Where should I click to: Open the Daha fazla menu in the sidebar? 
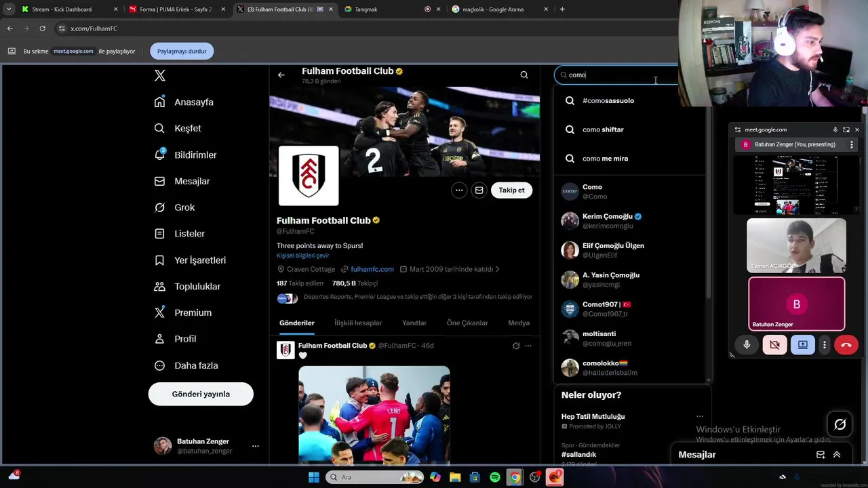click(x=186, y=365)
